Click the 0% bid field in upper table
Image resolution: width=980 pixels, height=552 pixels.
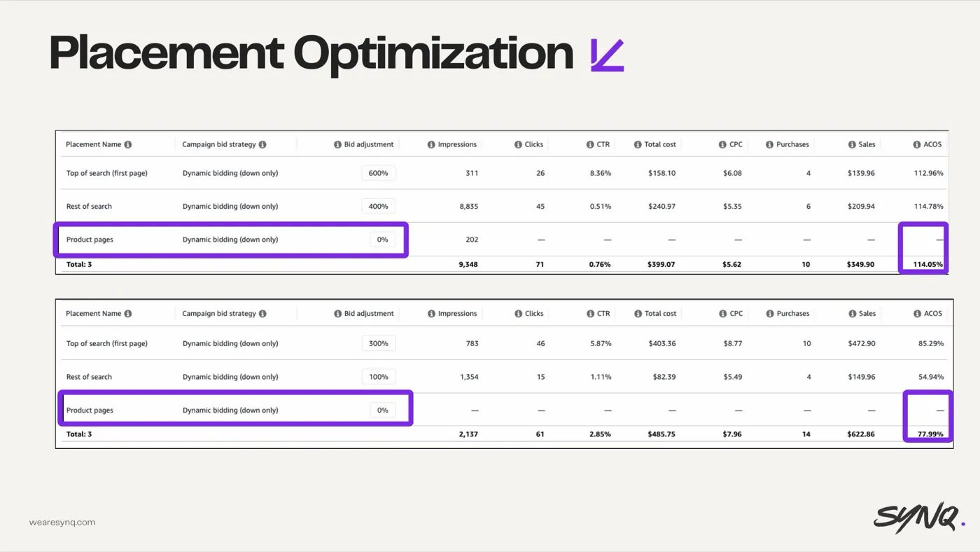pyautogui.click(x=382, y=240)
